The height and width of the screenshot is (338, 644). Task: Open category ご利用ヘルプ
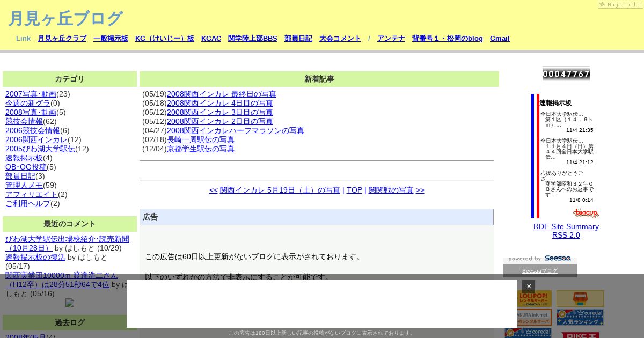click(x=28, y=203)
